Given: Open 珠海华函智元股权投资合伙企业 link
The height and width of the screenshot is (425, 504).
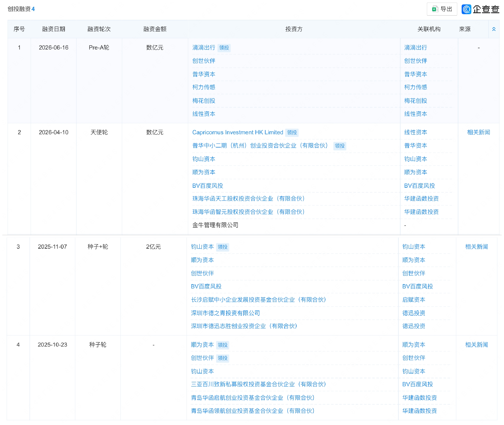Looking at the screenshot, I should pos(249,212).
